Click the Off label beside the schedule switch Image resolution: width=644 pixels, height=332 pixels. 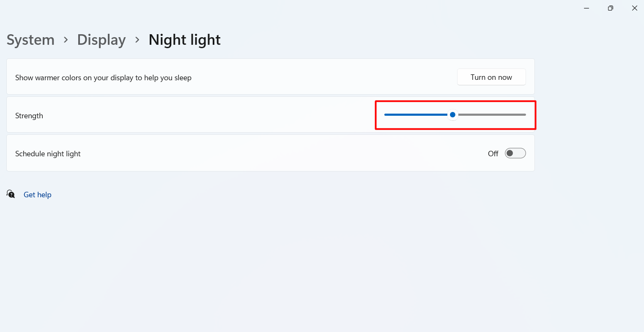pyautogui.click(x=493, y=154)
